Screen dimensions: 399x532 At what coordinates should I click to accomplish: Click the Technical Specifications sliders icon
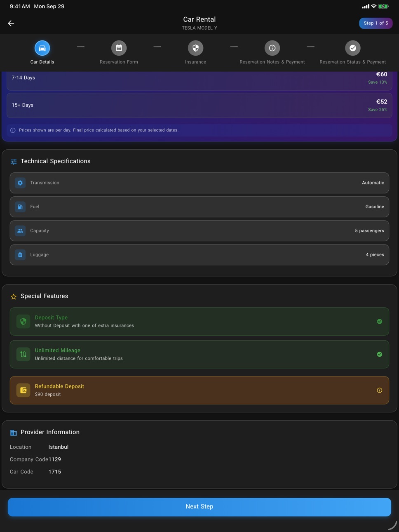pos(14,162)
